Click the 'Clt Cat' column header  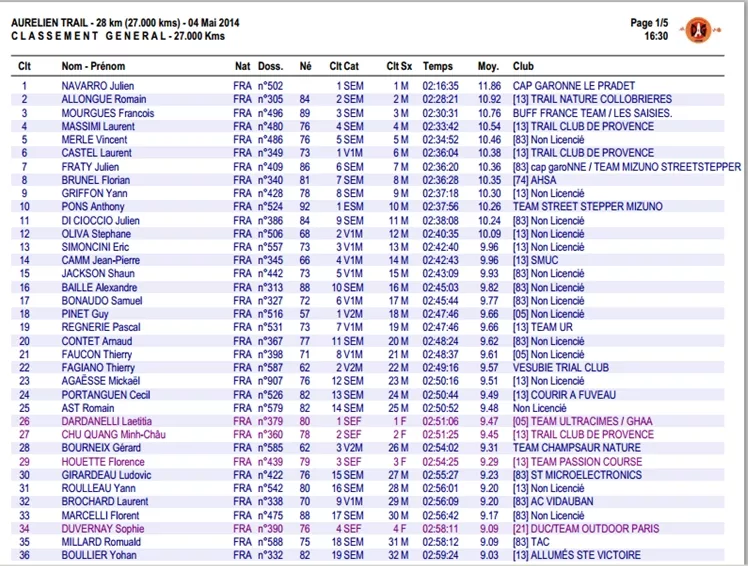tap(344, 66)
